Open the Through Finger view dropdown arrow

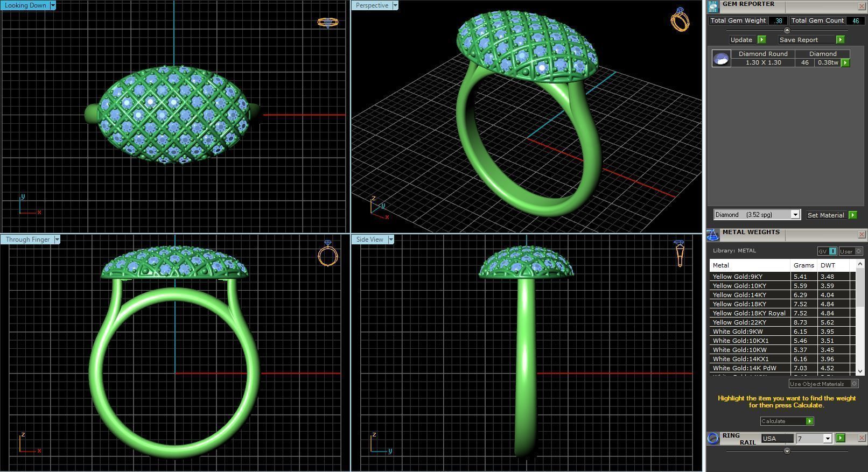(57, 239)
